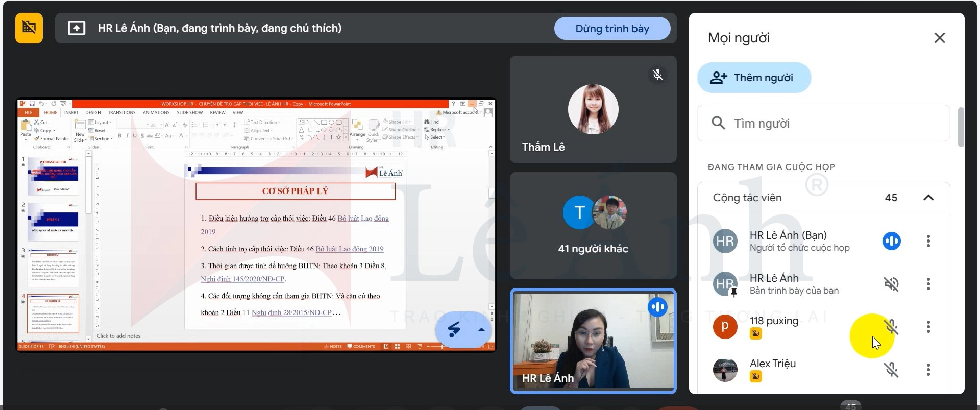980x410 pixels.
Task: Open more options for Alex Triệu
Action: [x=928, y=370]
